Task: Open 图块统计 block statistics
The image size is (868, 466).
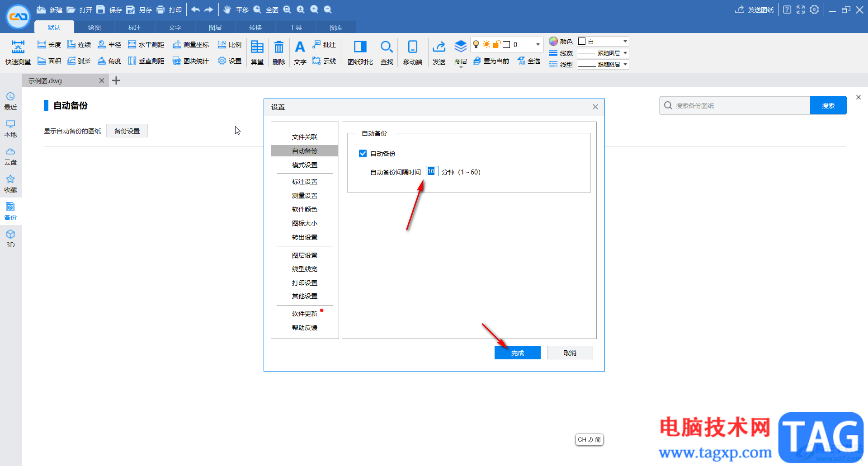Action: [x=191, y=61]
